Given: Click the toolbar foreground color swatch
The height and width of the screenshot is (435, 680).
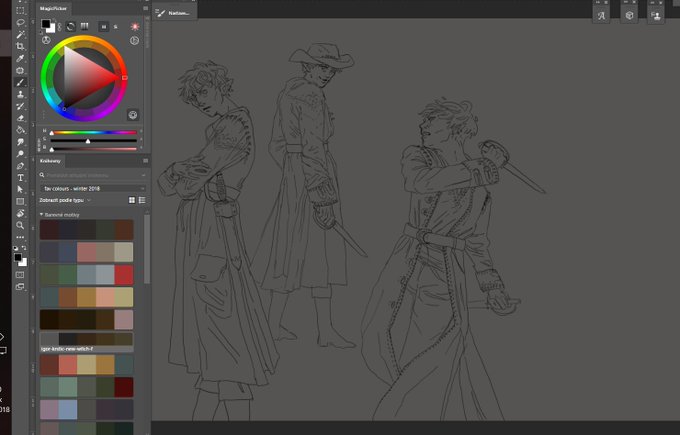Looking at the screenshot, I should click(x=18, y=257).
